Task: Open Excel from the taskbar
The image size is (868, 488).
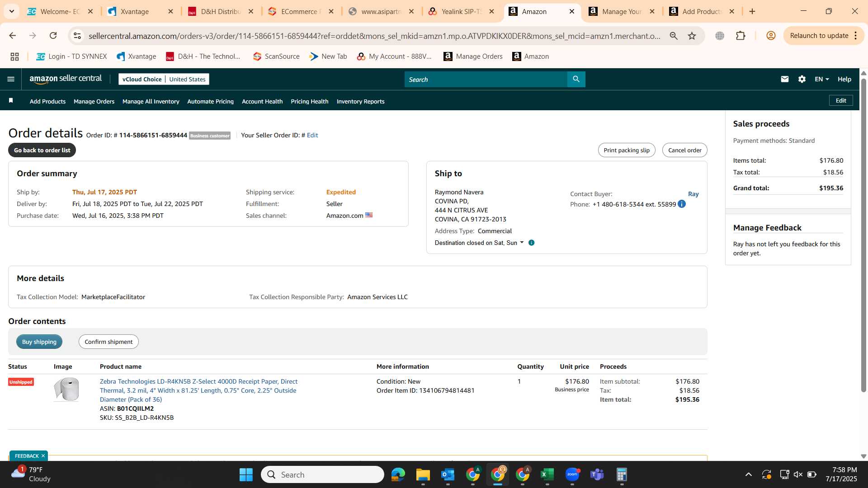Action: (x=547, y=474)
